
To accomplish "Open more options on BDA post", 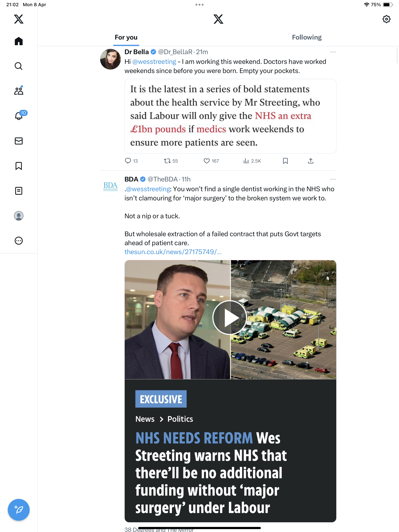I will click(x=333, y=179).
